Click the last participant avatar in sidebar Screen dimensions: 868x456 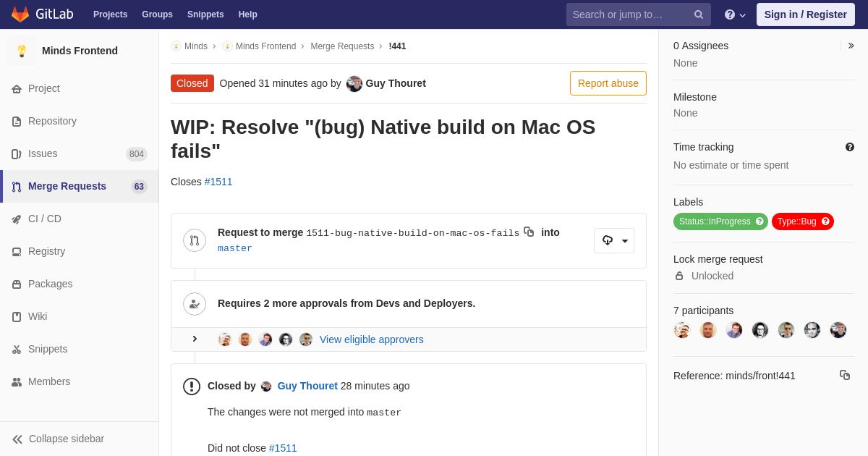click(x=838, y=330)
